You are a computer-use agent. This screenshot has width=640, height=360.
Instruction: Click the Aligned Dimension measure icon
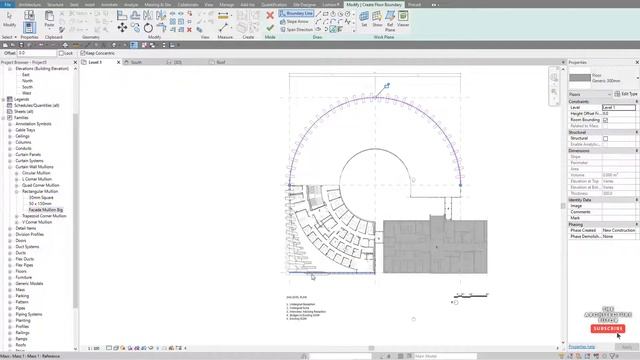click(223, 16)
